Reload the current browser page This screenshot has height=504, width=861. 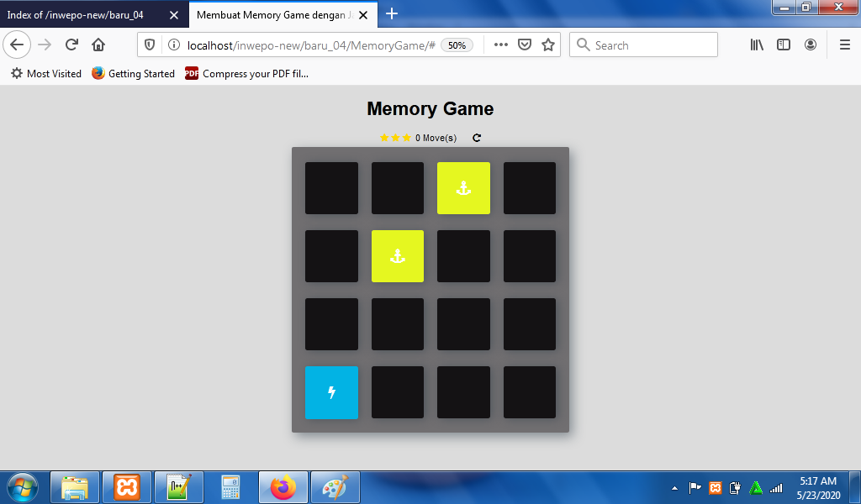(71, 45)
